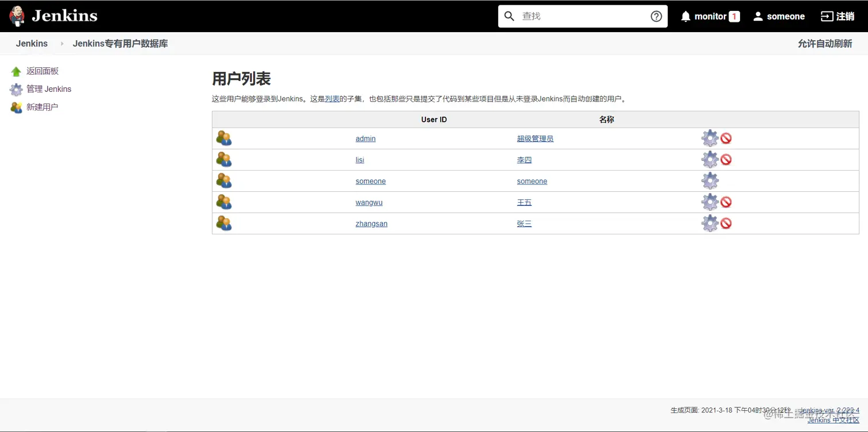Image resolution: width=868 pixels, height=432 pixels.
Task: Delete wangwu user via red icon
Action: pos(726,202)
